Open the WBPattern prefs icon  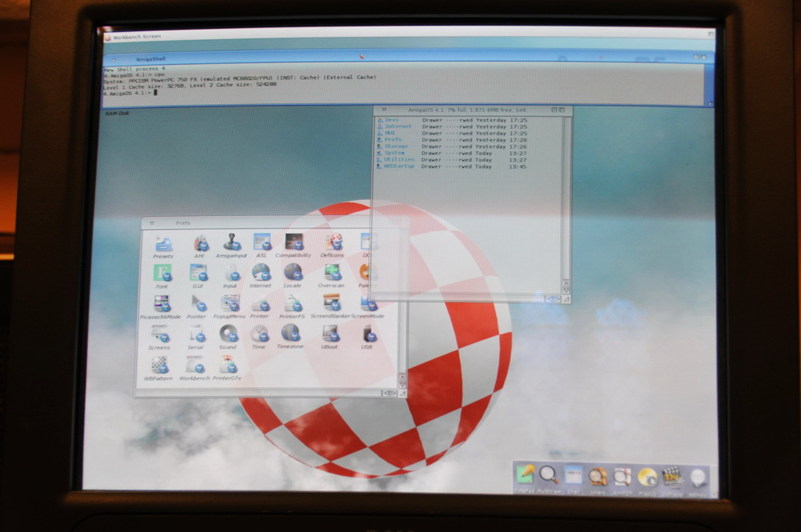click(158, 369)
